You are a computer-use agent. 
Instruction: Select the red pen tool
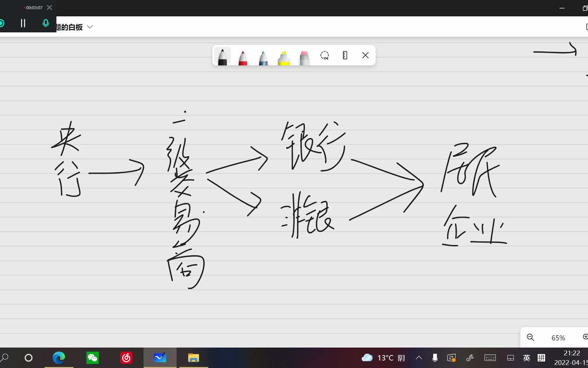tap(243, 57)
